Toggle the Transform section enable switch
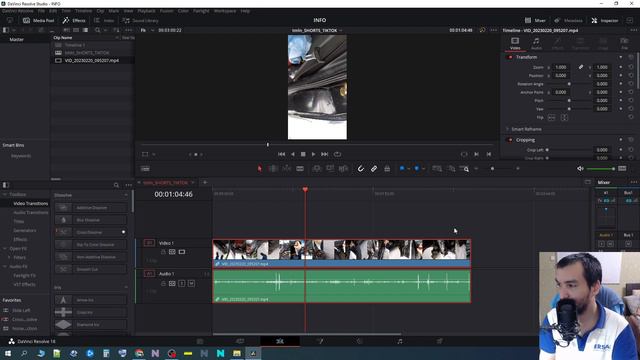Image resolution: width=640 pixels, height=360 pixels. click(510, 57)
